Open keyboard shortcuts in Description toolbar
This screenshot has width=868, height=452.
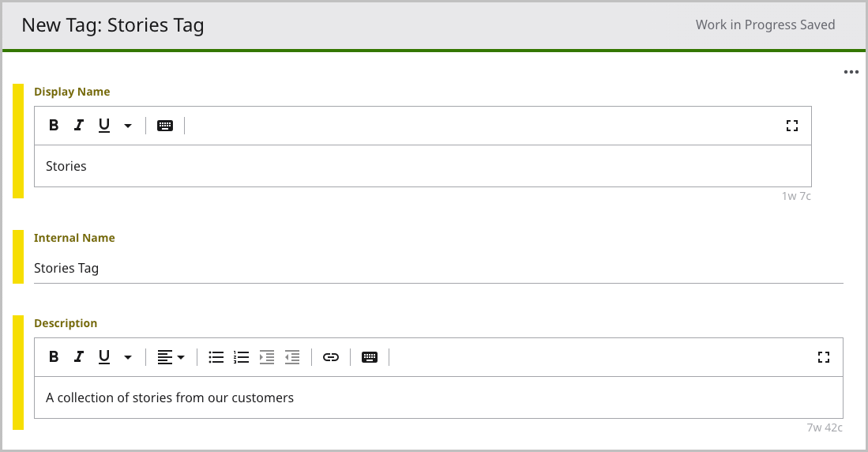[x=370, y=357]
